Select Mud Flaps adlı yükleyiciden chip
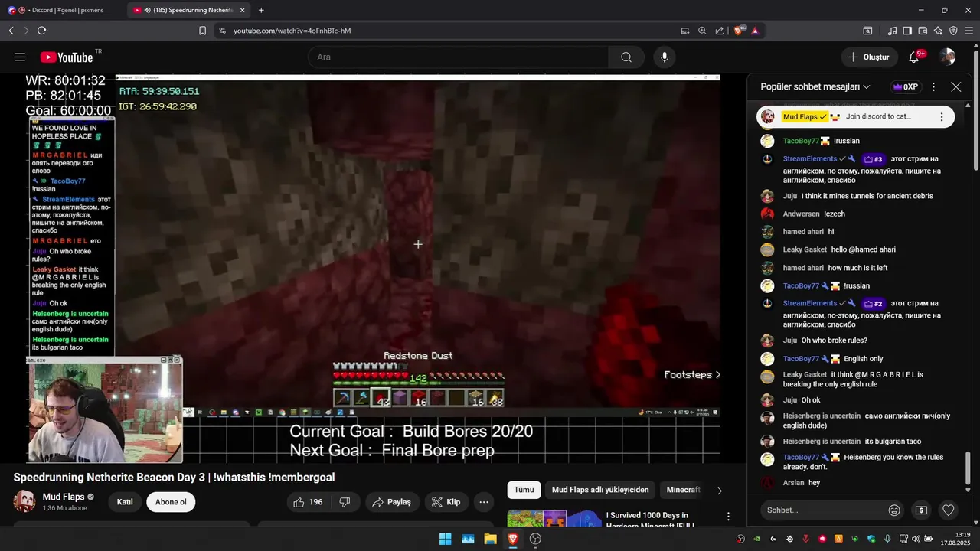980x551 pixels. 600,490
